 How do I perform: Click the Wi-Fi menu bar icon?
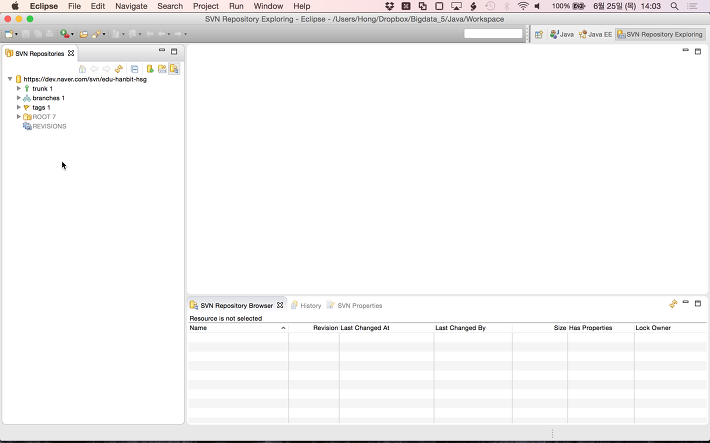tap(523, 6)
